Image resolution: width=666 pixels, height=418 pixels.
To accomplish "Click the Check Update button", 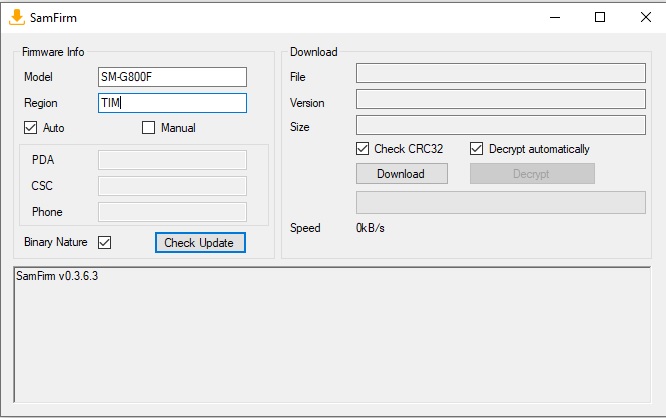I will click(x=200, y=243).
